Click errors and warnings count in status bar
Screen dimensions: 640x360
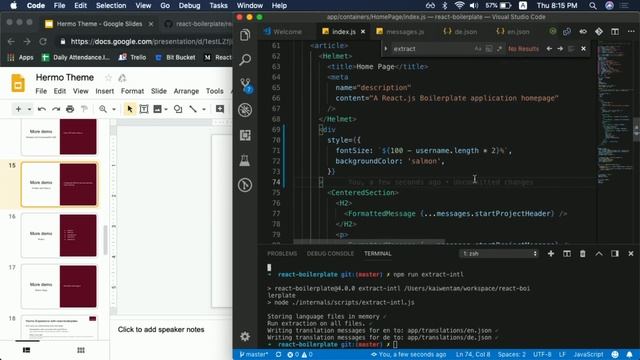coord(300,354)
